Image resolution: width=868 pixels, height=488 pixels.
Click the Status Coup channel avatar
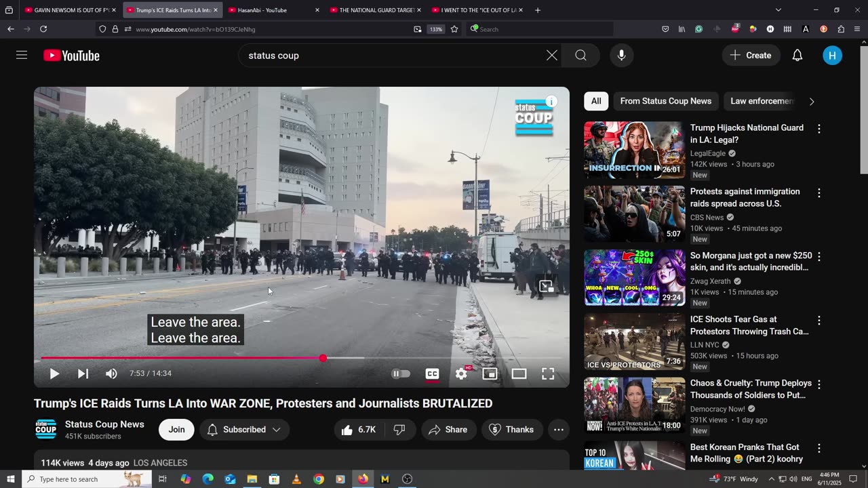[46, 430]
